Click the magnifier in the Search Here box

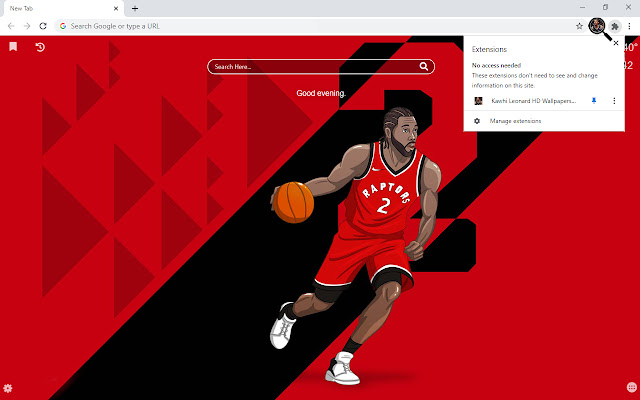[424, 67]
